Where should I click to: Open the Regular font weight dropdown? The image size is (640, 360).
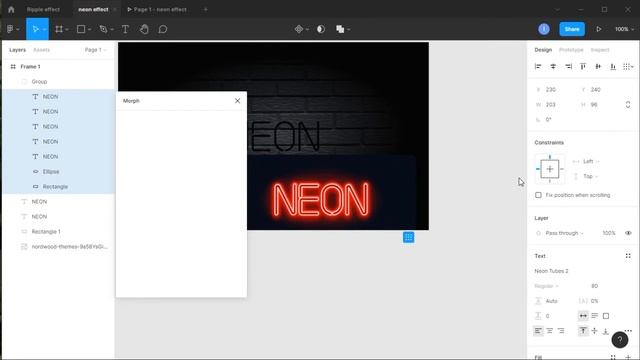coord(546,286)
